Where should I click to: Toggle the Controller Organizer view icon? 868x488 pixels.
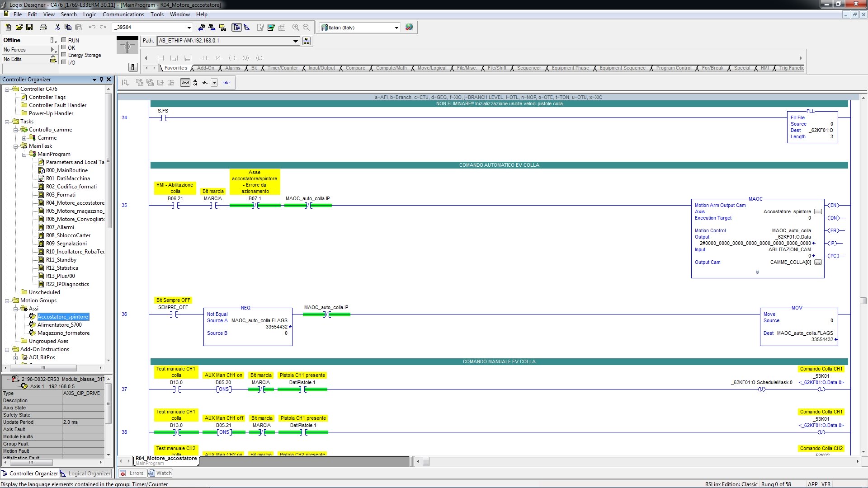coord(236,28)
